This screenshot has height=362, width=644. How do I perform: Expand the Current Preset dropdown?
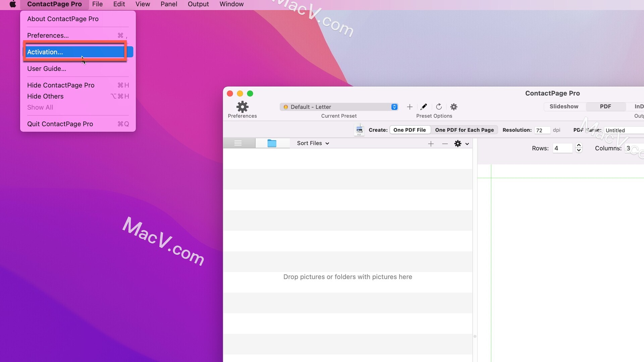point(394,107)
